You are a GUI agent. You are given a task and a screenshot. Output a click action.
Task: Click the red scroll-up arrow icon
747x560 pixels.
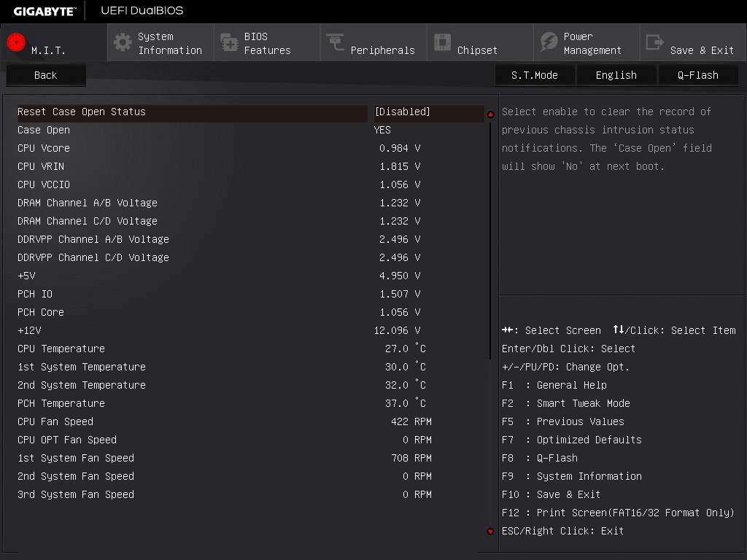coord(490,114)
